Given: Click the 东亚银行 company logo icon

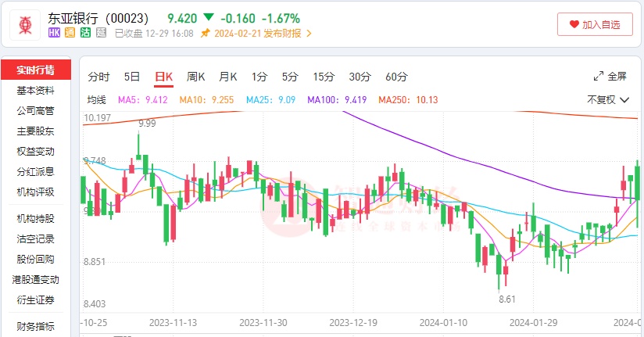Looking at the screenshot, I should point(26,24).
